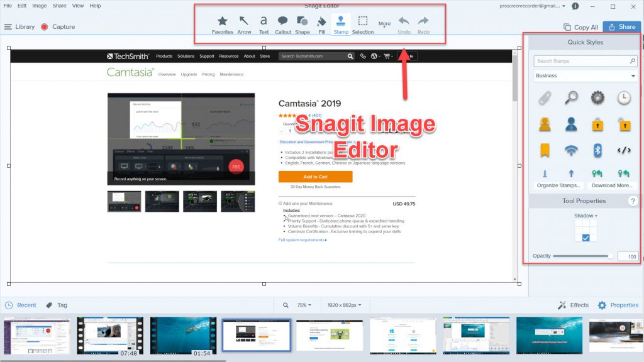Select the Stamp tool
Image resolution: width=644 pixels, height=362 pixels.
340,25
